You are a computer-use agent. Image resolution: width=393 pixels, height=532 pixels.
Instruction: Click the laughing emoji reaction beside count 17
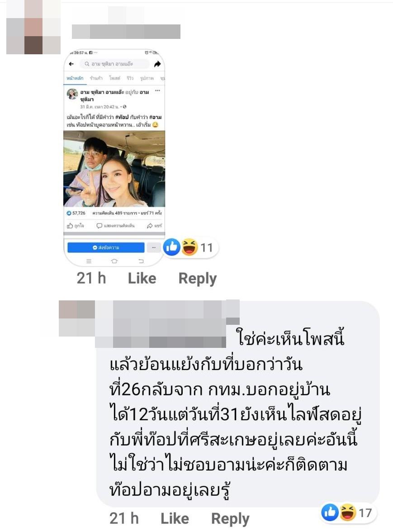pos(348,512)
